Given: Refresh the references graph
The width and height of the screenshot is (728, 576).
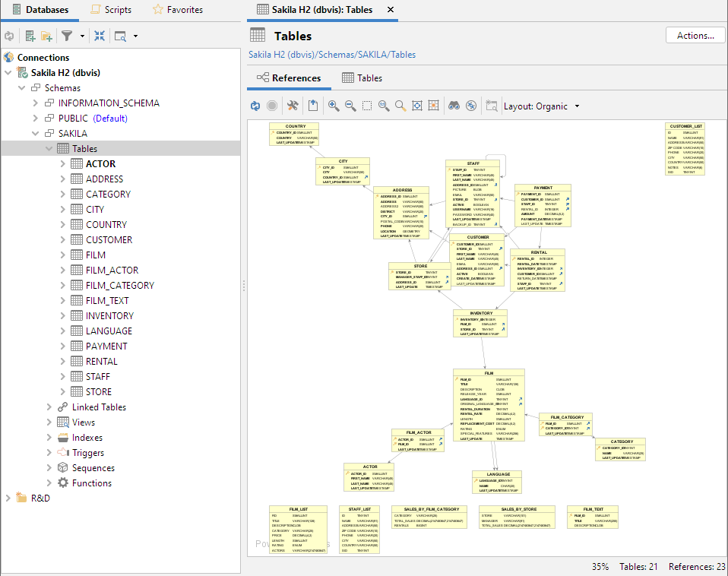Looking at the screenshot, I should (255, 106).
